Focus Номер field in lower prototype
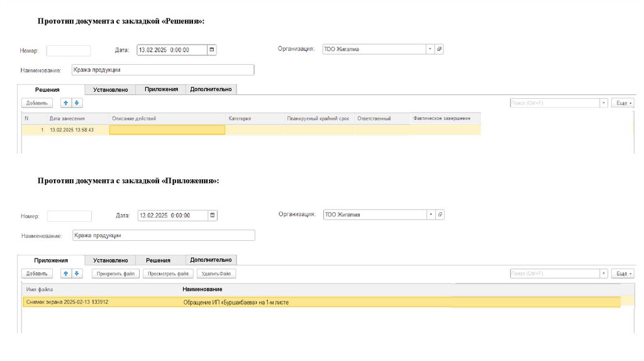The height and width of the screenshot is (361, 644). coord(69,216)
